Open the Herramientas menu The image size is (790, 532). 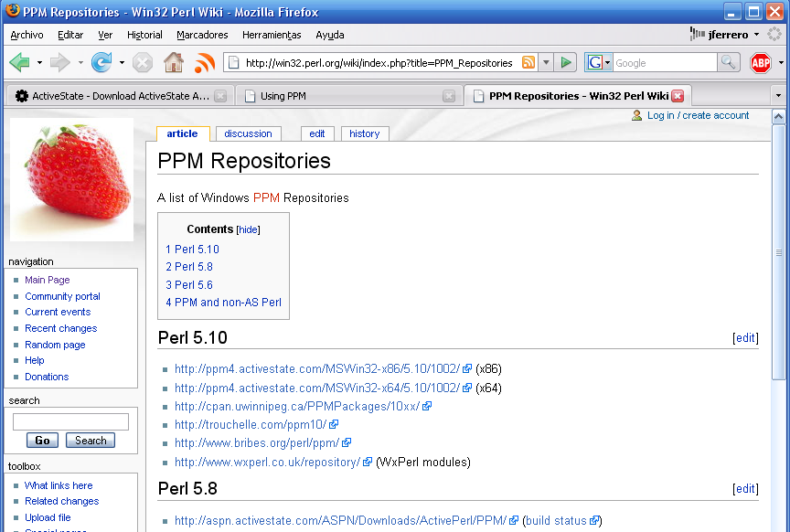272,35
